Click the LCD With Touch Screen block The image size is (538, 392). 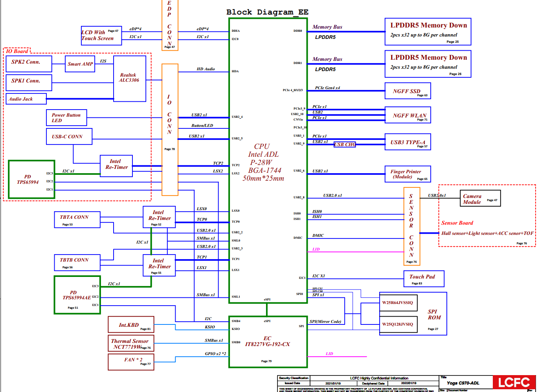101,35
